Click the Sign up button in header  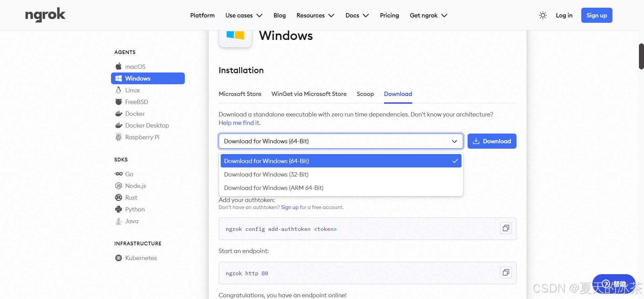coord(597,15)
